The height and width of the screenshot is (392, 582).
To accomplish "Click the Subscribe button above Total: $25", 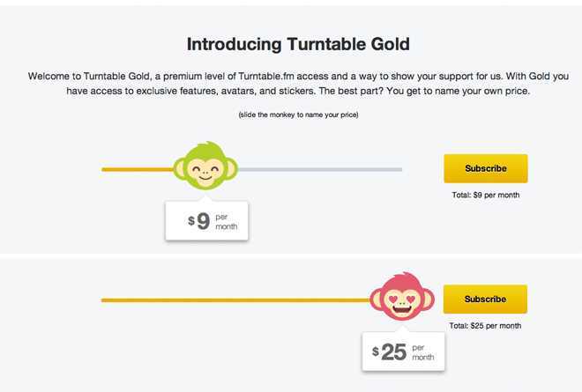I will point(485,299).
